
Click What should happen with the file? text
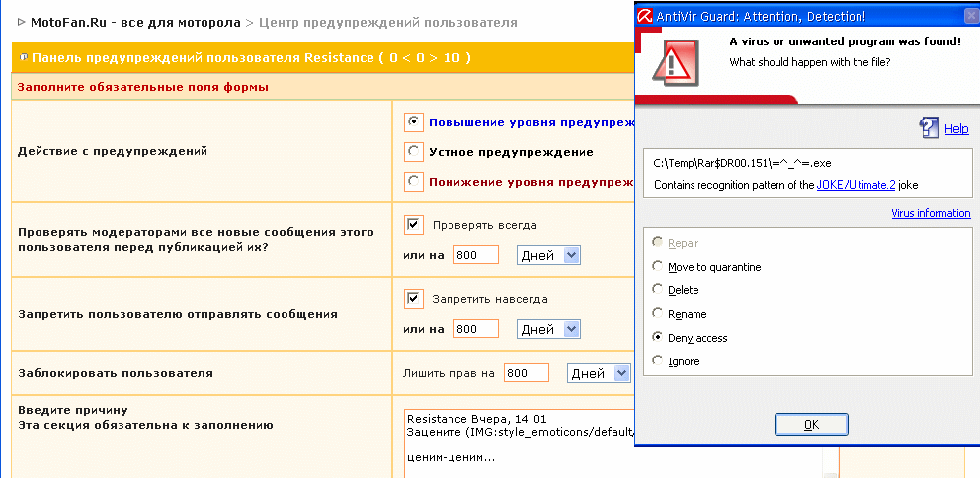click(x=810, y=62)
